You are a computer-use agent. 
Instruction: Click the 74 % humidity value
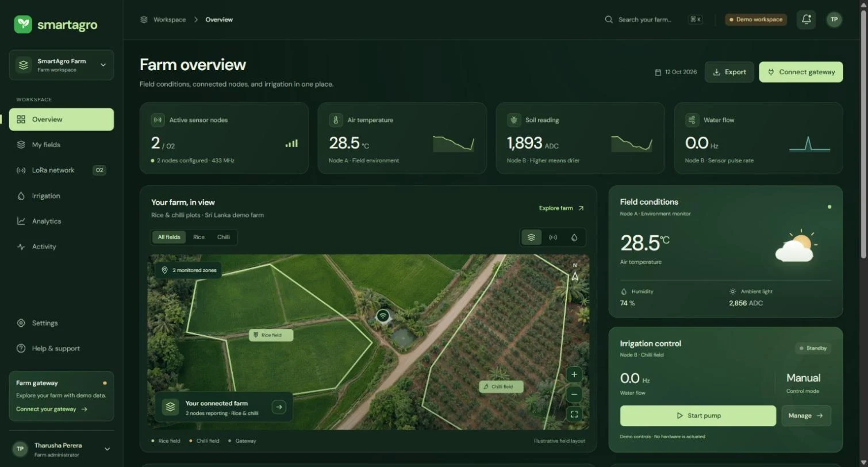(627, 303)
